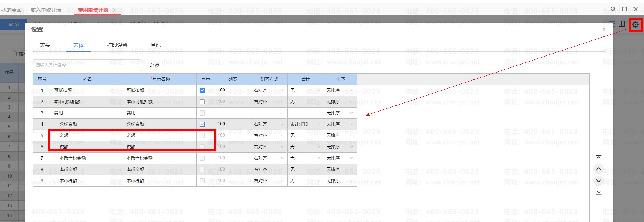Screen dimensions: 644x222
Task: Move selected row down one position
Action: tap(599, 180)
